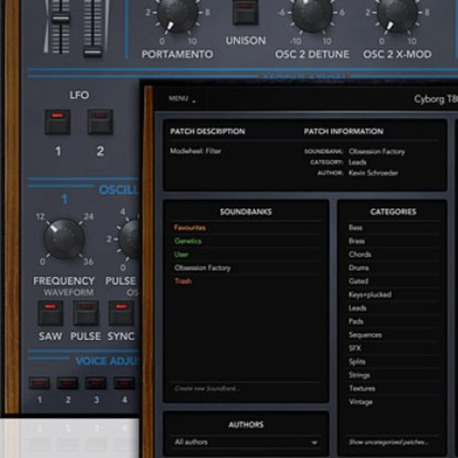Click the OSC 2 X-MOD knob
This screenshot has height=458, width=458.
pyautogui.click(x=397, y=13)
